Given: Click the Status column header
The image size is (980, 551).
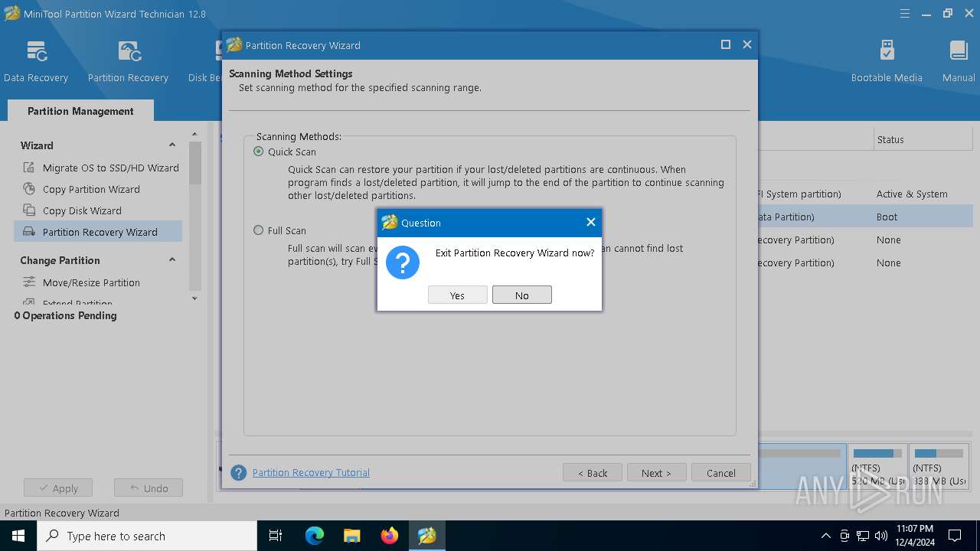Looking at the screenshot, I should click(x=923, y=139).
